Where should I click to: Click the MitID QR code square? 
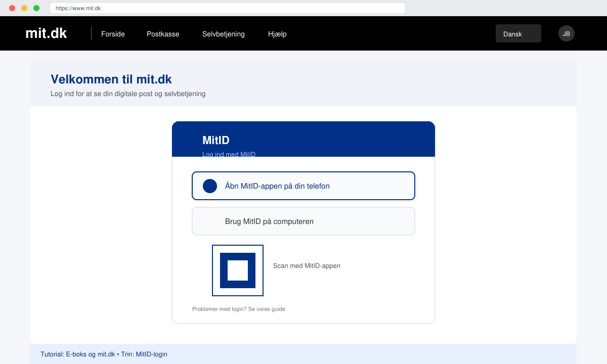point(238,270)
